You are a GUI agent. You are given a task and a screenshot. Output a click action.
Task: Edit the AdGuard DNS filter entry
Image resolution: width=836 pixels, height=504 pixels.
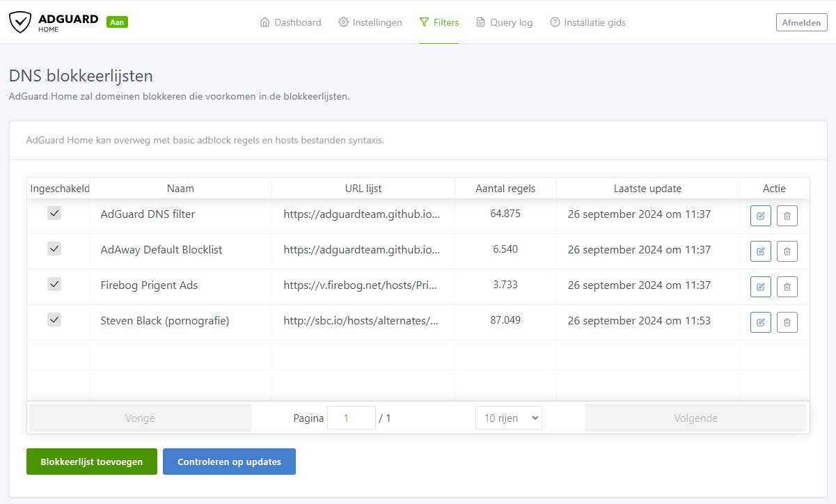(761, 216)
